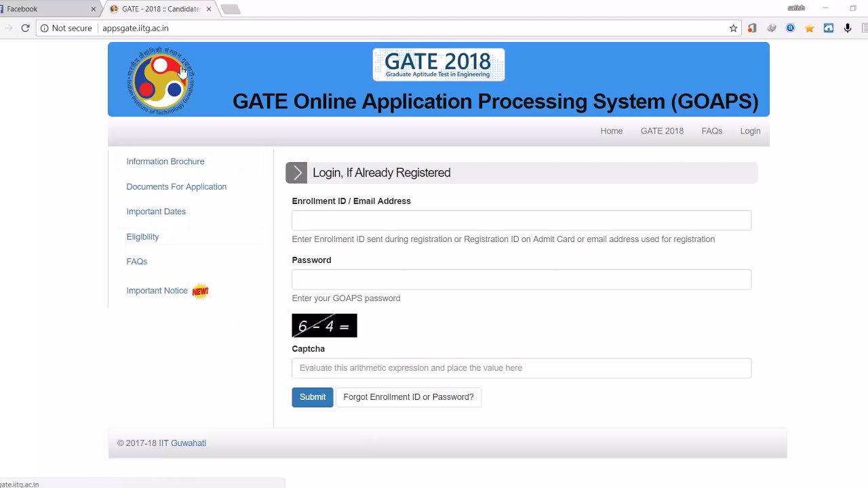Reload the page with the refresh icon
Viewport: 868px width, 488px height.
25,28
